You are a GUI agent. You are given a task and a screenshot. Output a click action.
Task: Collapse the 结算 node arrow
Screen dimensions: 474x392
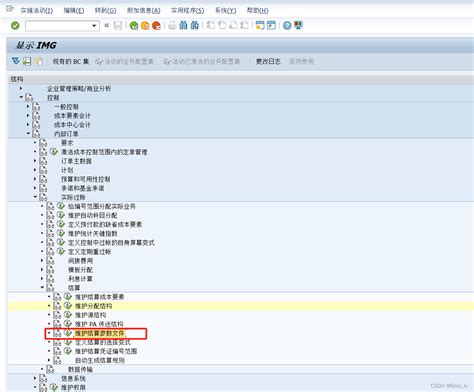(42, 287)
